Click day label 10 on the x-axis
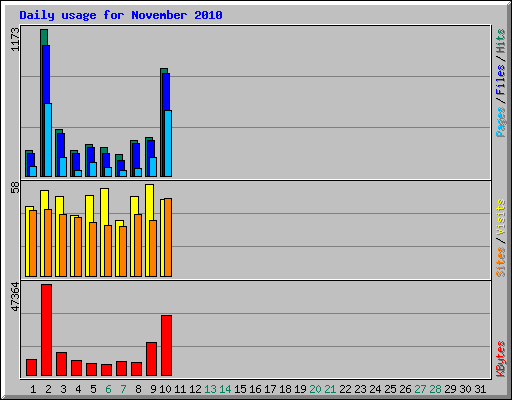Viewport: 512px width, 400px height. (x=165, y=389)
